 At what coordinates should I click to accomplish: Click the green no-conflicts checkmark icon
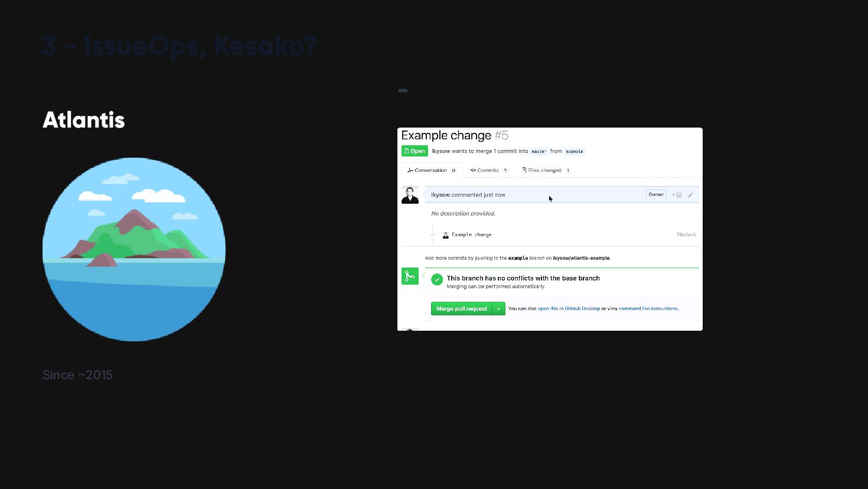[437, 279]
